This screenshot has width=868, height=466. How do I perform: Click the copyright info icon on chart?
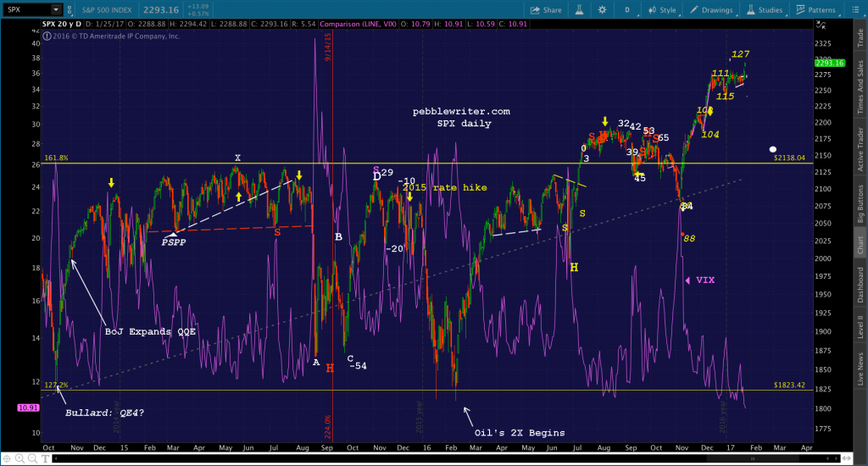pos(47,36)
